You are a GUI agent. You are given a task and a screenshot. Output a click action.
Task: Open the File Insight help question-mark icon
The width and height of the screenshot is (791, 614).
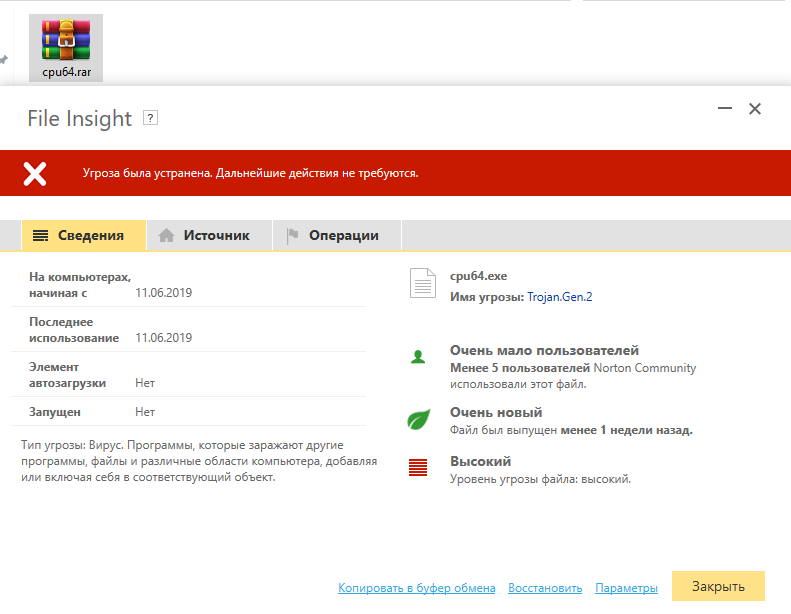[150, 118]
